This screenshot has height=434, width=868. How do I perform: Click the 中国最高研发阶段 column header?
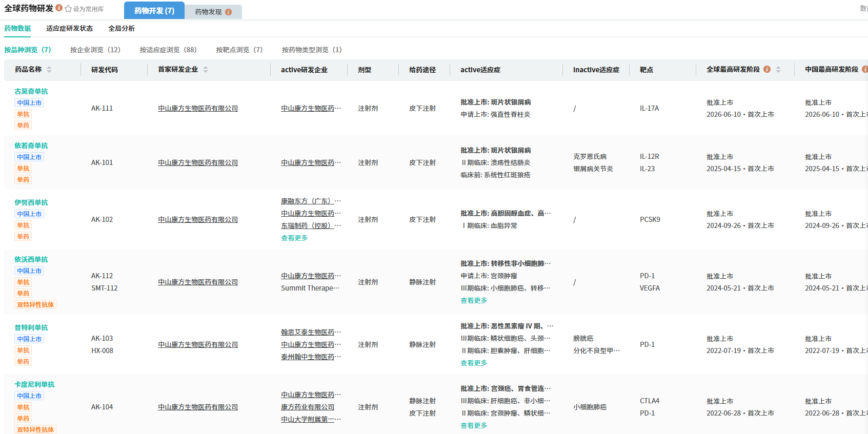click(831, 69)
